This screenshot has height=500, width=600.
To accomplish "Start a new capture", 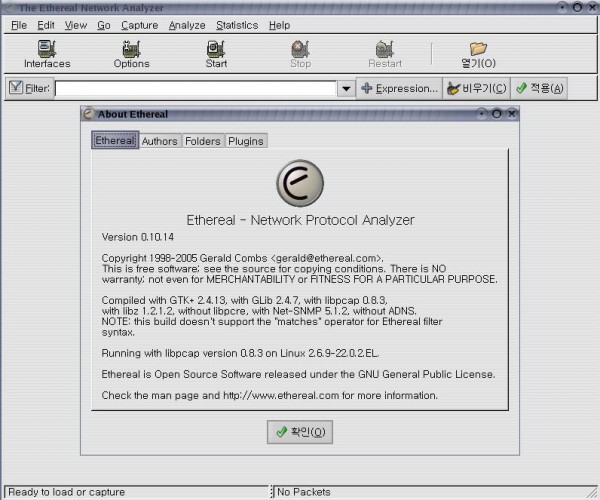I will pyautogui.click(x=216, y=54).
